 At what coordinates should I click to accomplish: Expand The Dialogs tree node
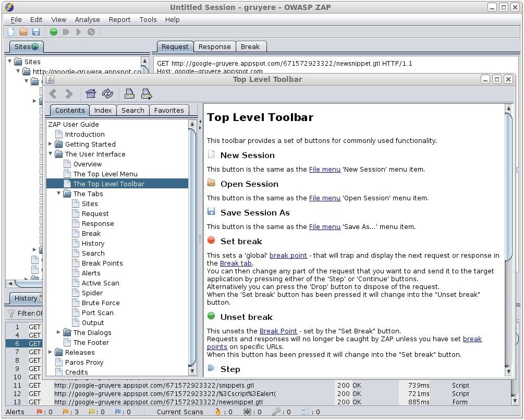pyautogui.click(x=58, y=332)
